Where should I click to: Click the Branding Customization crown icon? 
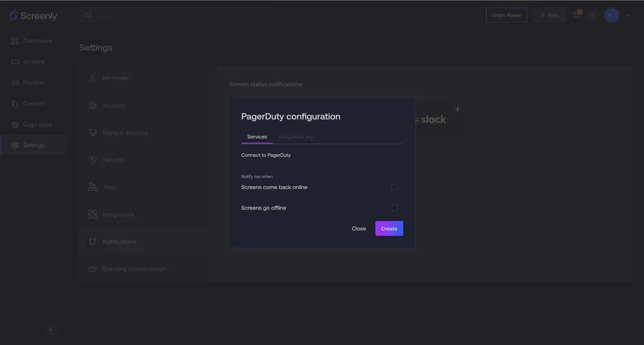pyautogui.click(x=92, y=269)
